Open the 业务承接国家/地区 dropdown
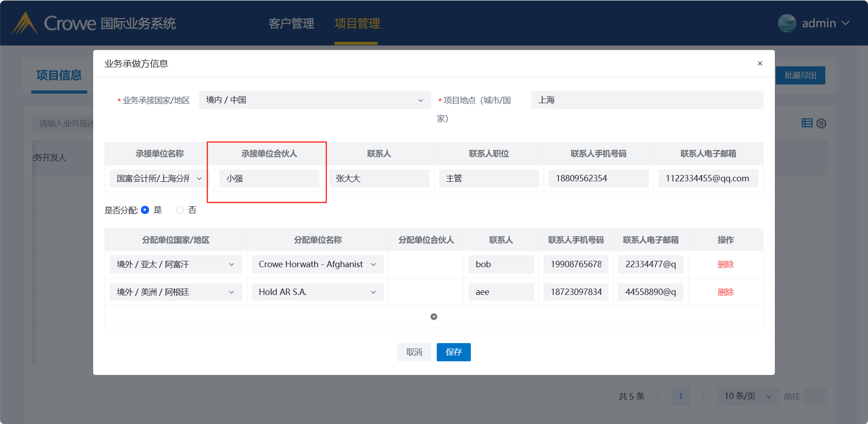The image size is (868, 424). pos(315,100)
